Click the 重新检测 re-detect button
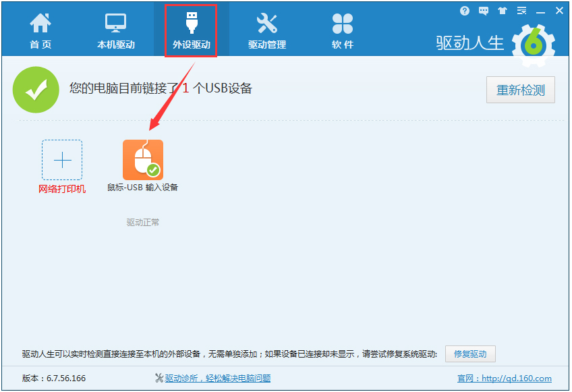This screenshot has width=572, height=392. [521, 90]
